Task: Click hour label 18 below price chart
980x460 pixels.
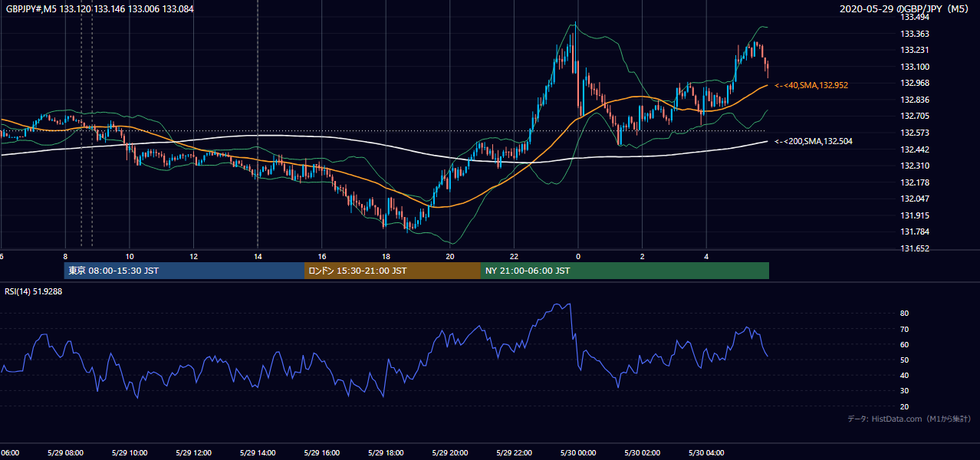Action: 386,257
